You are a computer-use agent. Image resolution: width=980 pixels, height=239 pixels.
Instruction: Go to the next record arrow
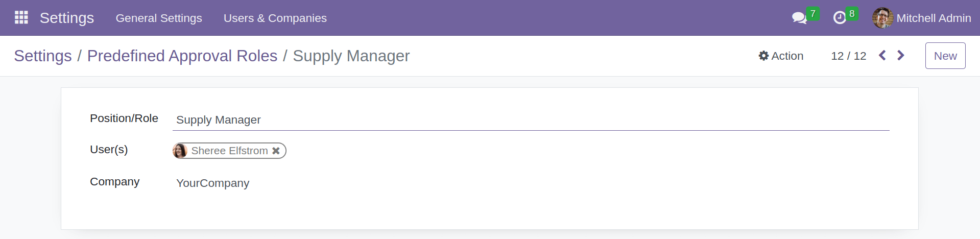[901, 56]
